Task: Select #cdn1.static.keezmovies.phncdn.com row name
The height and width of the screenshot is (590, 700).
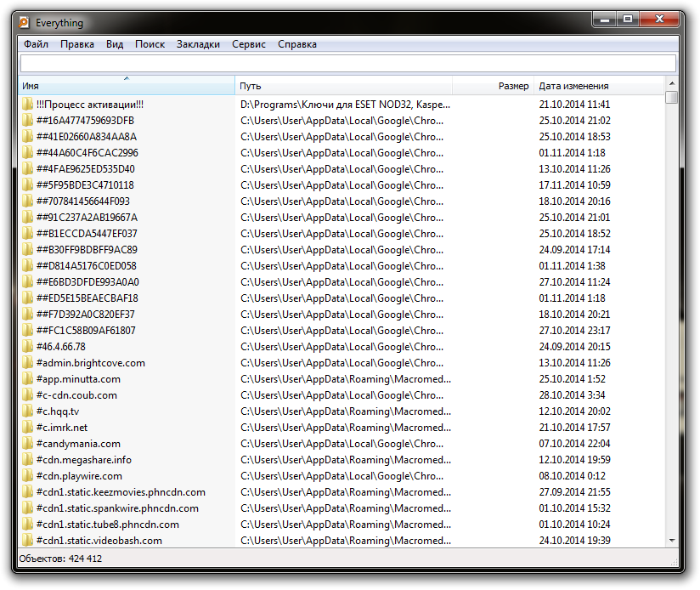Action: pos(121,492)
